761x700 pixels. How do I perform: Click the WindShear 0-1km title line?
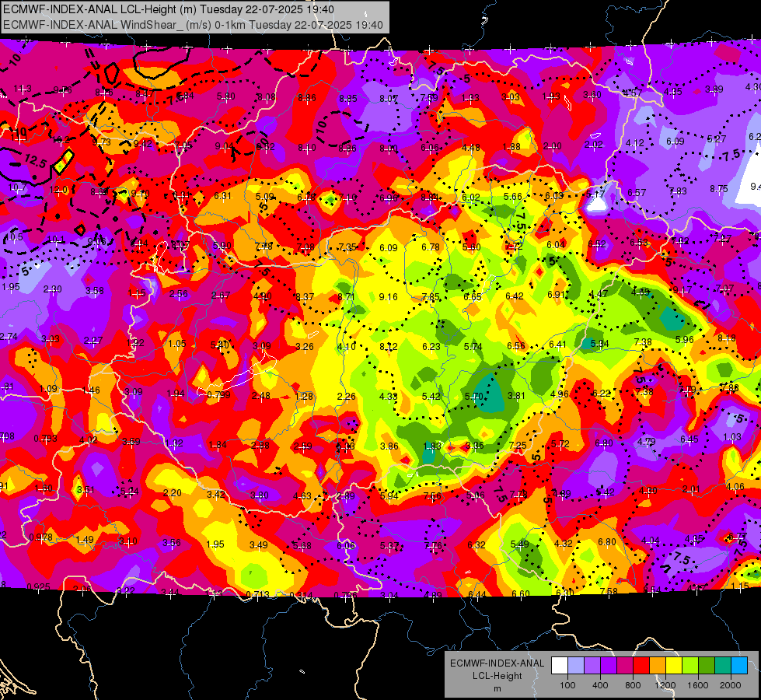pyautogui.click(x=193, y=25)
